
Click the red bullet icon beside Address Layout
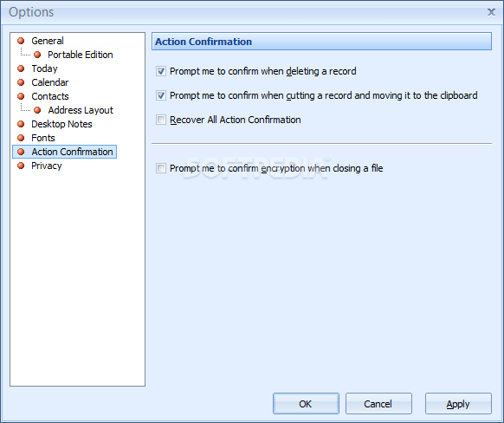click(x=37, y=110)
